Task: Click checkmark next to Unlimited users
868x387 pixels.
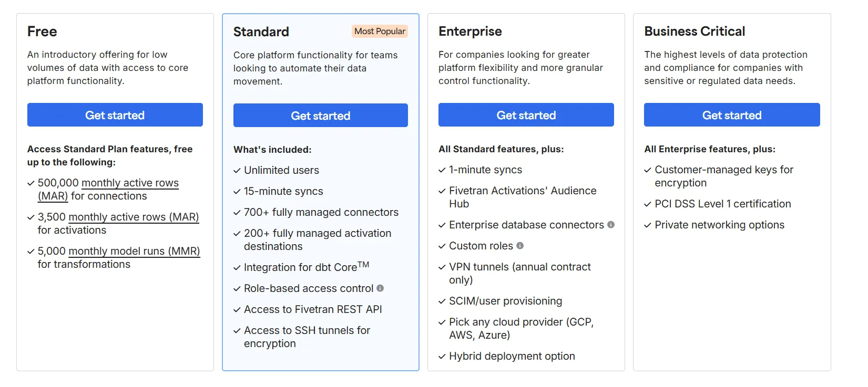Action: [x=237, y=171]
